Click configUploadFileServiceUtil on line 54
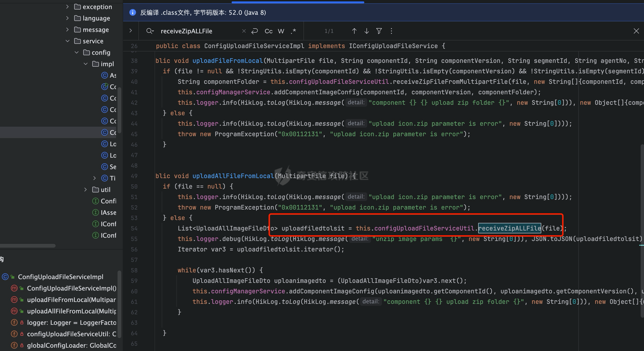Screen dimensions: 644x351 pos(424,228)
